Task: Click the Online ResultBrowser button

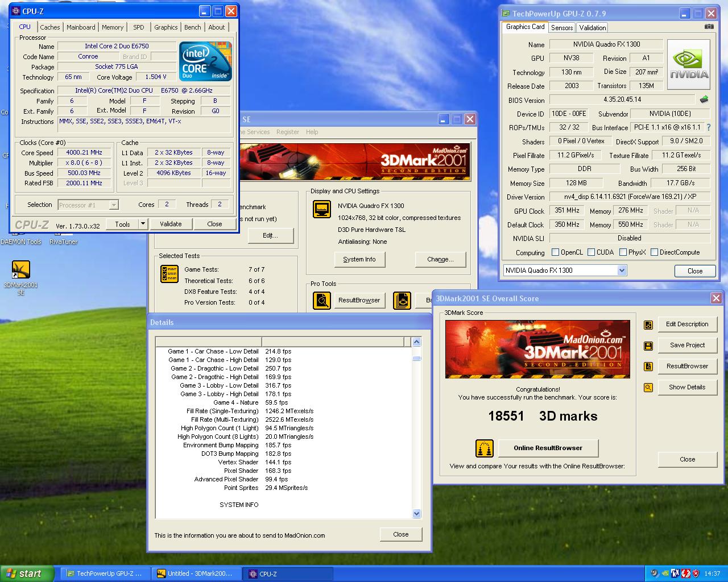Action: [548, 448]
